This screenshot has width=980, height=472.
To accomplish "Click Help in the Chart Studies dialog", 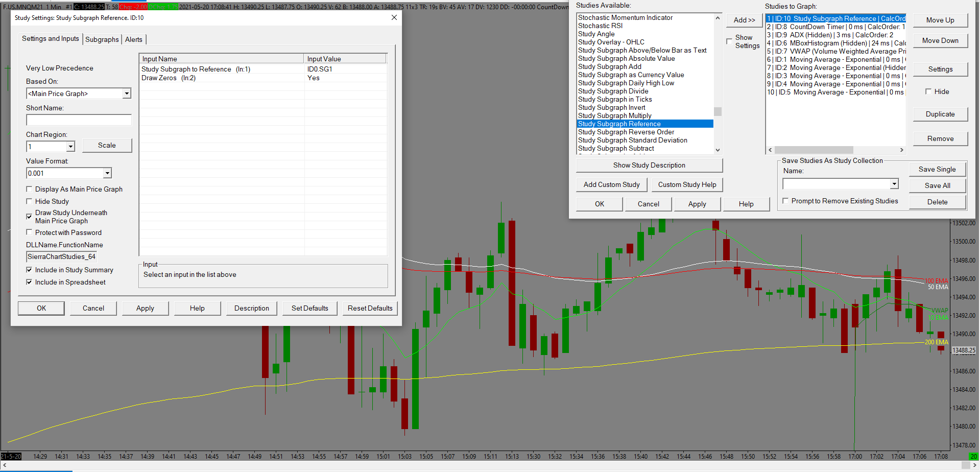I will [x=746, y=204].
